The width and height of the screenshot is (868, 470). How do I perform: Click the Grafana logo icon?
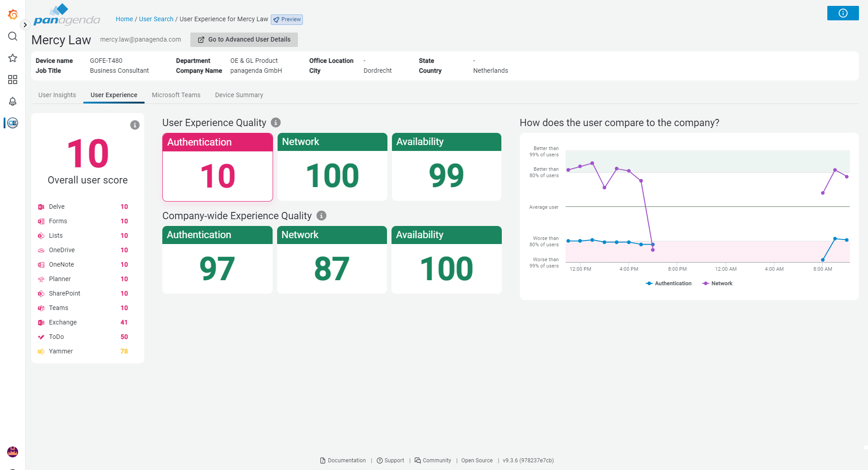(13, 14)
